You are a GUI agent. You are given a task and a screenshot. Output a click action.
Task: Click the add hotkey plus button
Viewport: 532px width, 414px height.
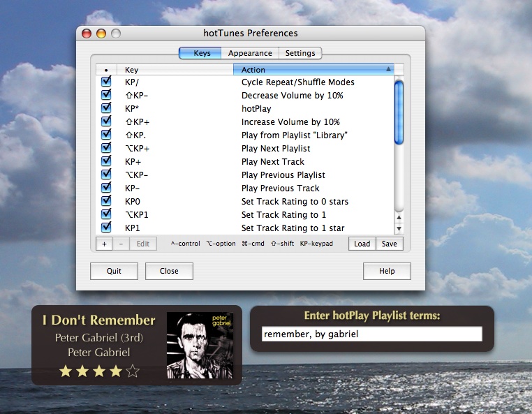[x=104, y=244]
